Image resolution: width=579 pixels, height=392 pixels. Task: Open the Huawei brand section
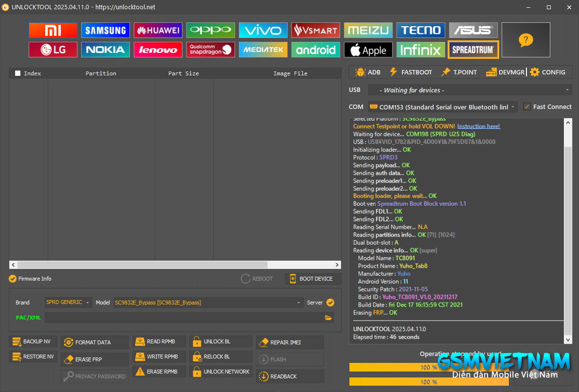158,30
